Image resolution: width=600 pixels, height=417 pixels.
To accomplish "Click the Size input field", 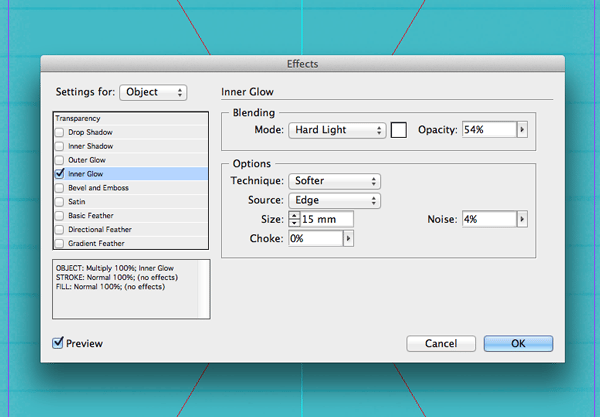I will pos(327,219).
